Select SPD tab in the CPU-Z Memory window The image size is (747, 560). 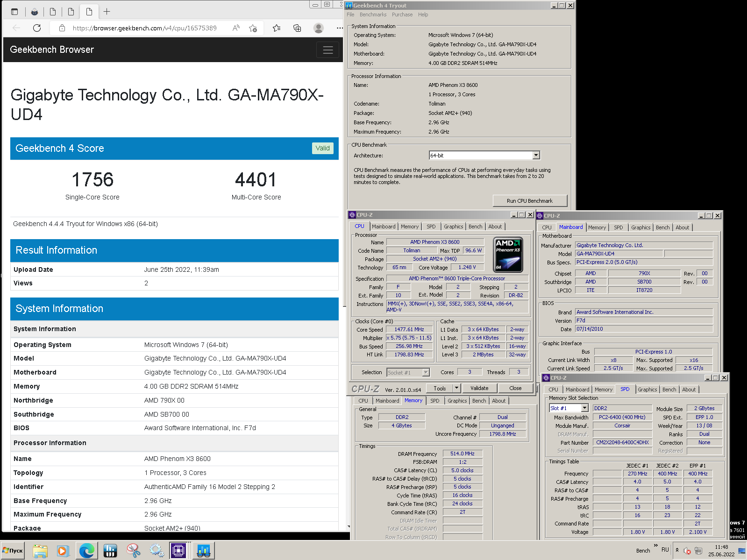click(x=434, y=401)
